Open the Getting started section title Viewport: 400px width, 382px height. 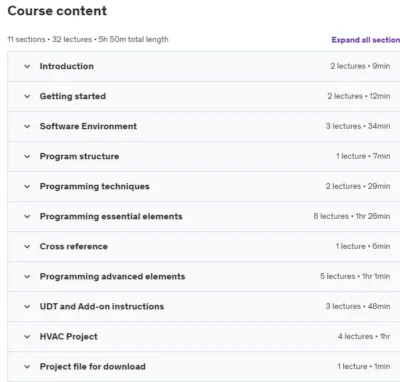click(x=73, y=96)
